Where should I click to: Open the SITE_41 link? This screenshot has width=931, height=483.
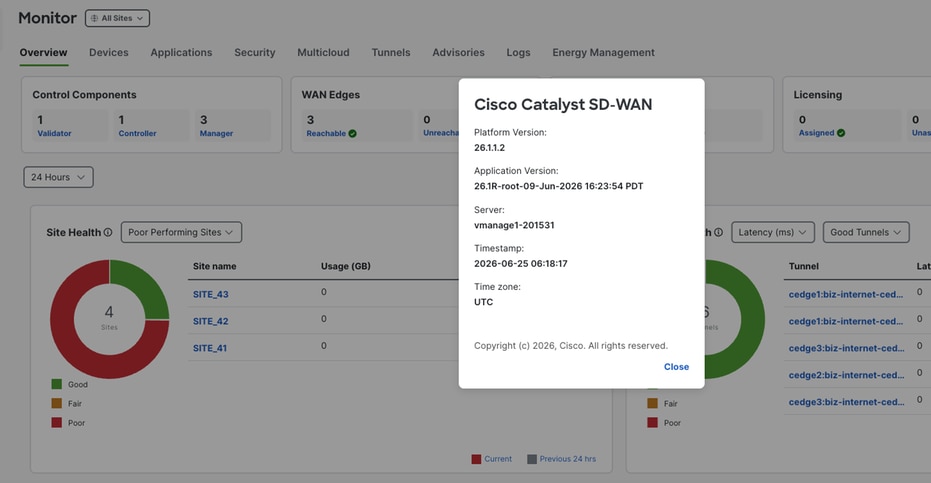pos(210,348)
